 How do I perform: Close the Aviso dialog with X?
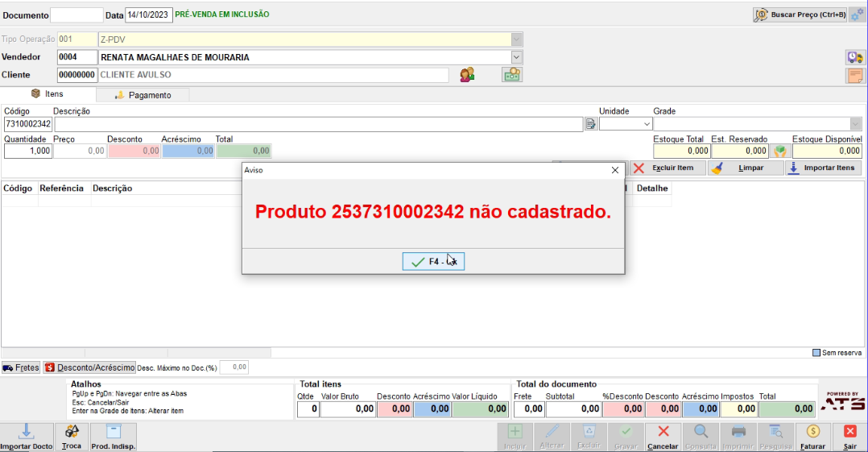[x=615, y=170]
